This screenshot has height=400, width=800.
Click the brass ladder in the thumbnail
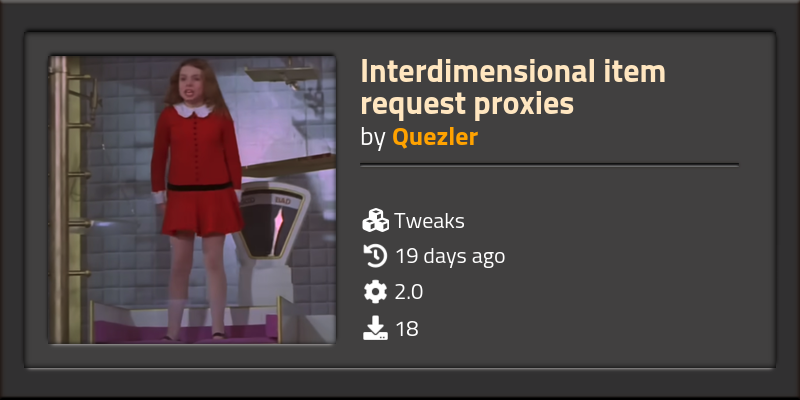71,199
